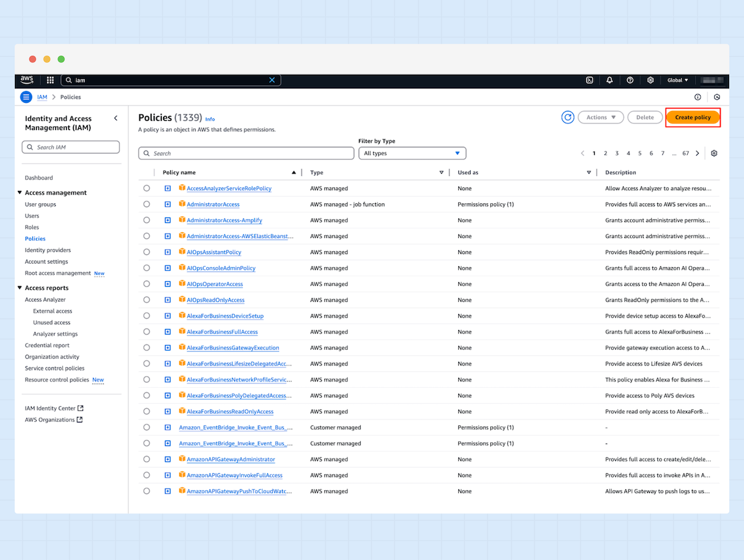Go to next page of policies

pos(697,153)
